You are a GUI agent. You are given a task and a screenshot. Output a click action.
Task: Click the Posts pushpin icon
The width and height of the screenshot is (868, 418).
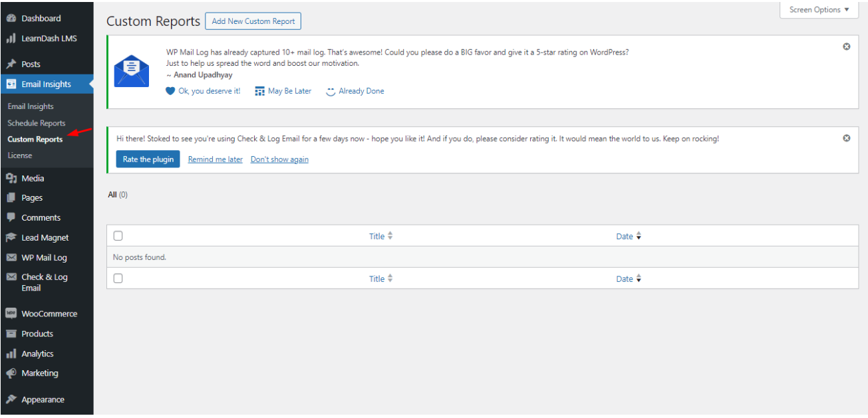click(x=11, y=64)
